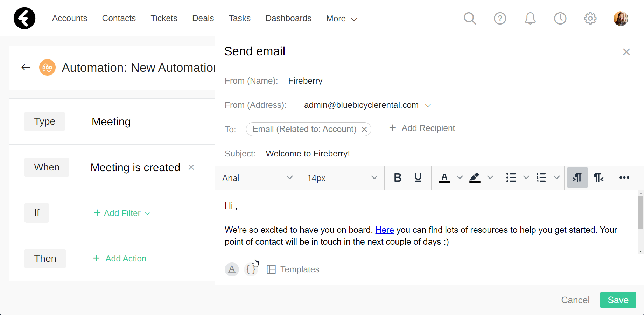Open the notifications bell icon
644x315 pixels.
pyautogui.click(x=530, y=18)
